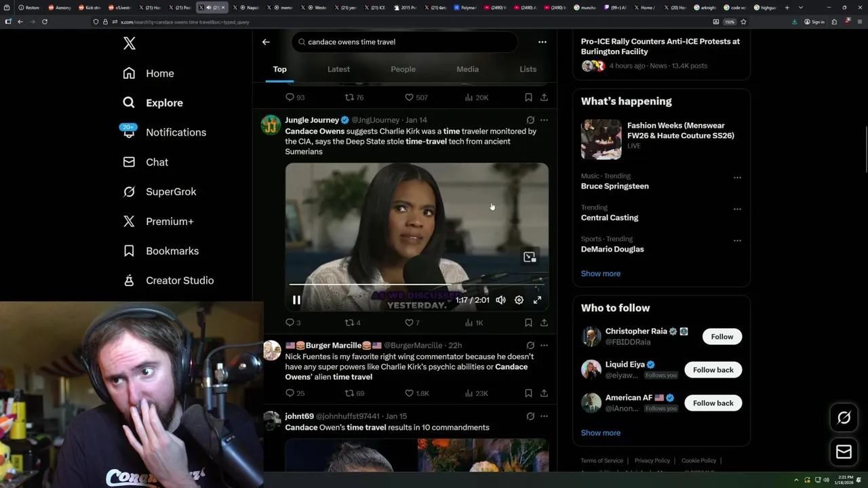Switch to the Lists tab
868x488 pixels.
click(528, 69)
